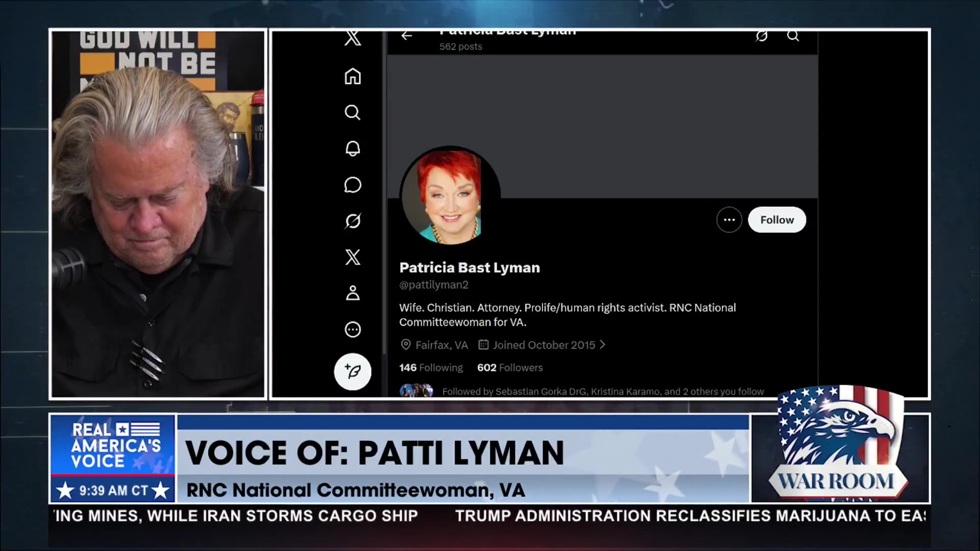
Task: Open the 602 Followers list
Action: point(509,368)
